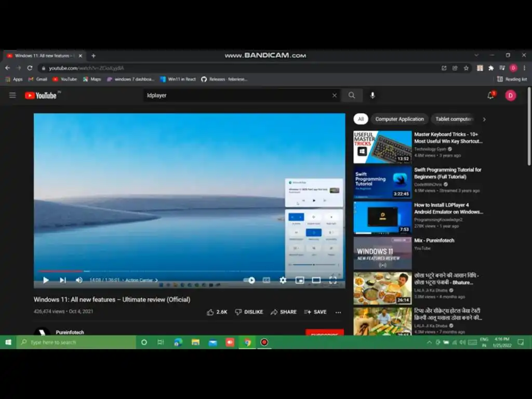532x399 pixels.
Task: Click the taskbar search box
Action: point(76,342)
